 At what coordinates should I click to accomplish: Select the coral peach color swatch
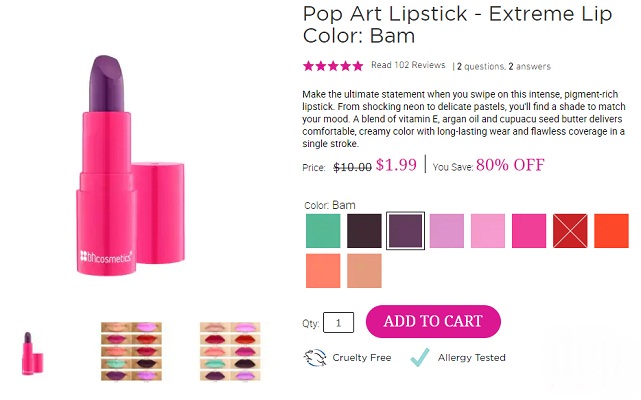click(323, 271)
